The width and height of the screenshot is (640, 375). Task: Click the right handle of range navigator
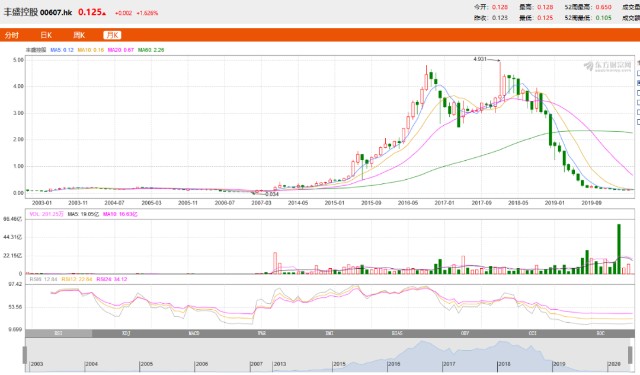tap(631, 355)
